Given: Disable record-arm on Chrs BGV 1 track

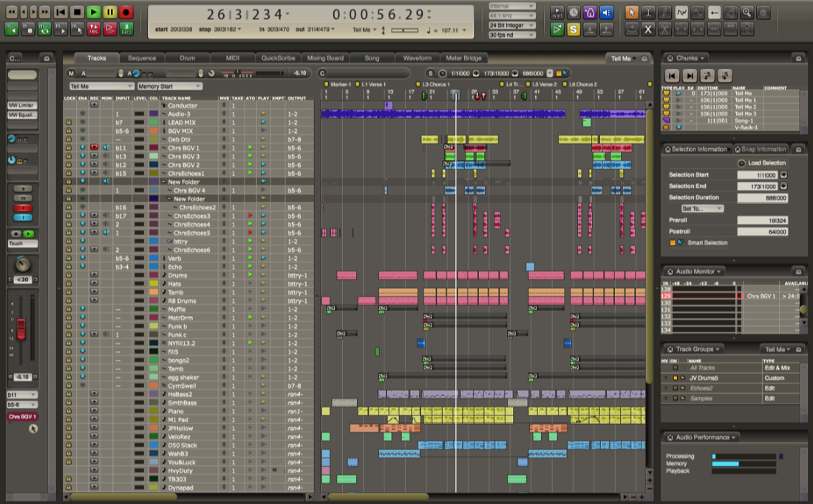Looking at the screenshot, I should 94,148.
